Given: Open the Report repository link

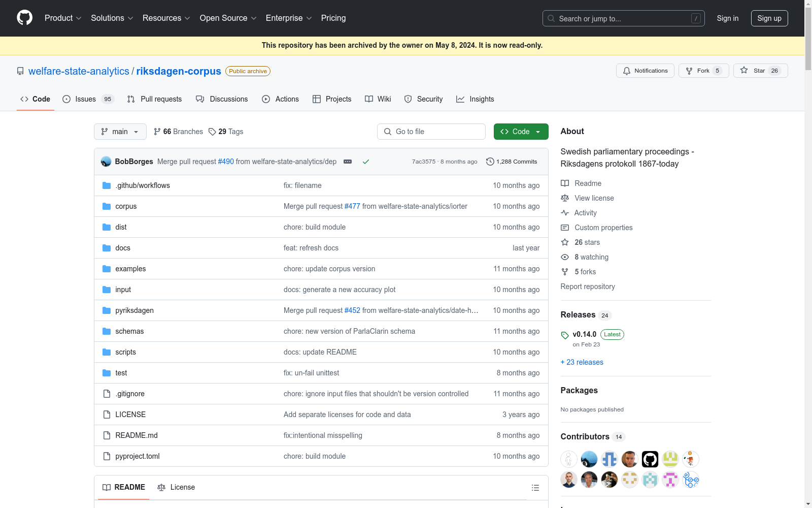Looking at the screenshot, I should [x=588, y=287].
